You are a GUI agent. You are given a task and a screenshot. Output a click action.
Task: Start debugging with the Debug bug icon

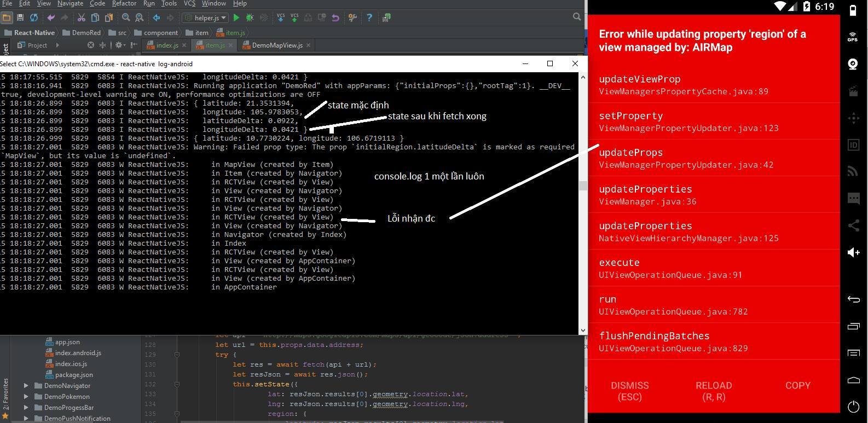(x=250, y=18)
